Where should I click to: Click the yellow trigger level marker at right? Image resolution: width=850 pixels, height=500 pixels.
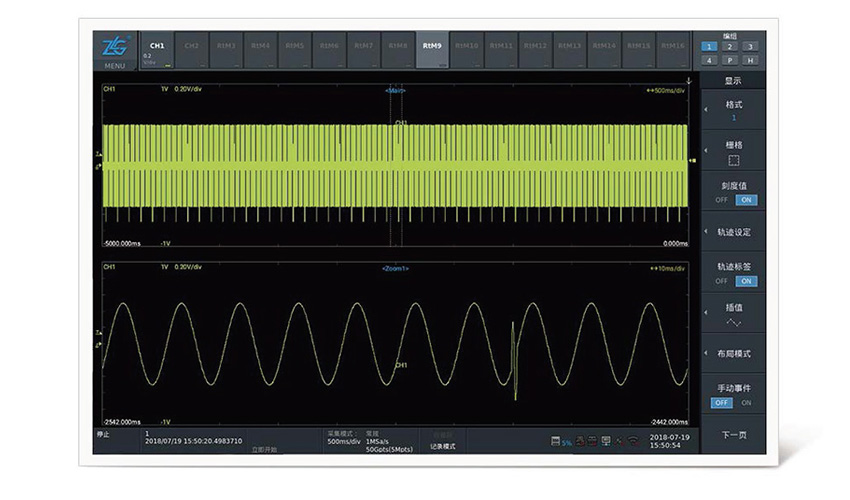pos(692,161)
